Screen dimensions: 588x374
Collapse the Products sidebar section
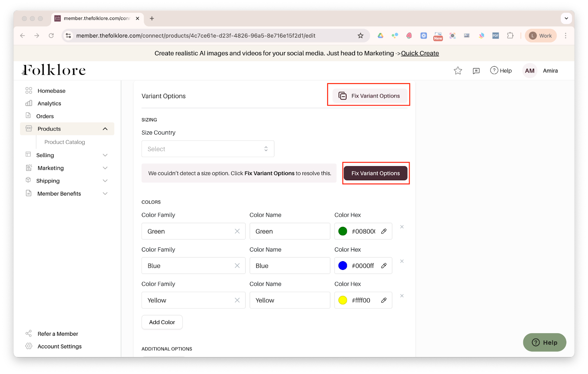coord(105,129)
